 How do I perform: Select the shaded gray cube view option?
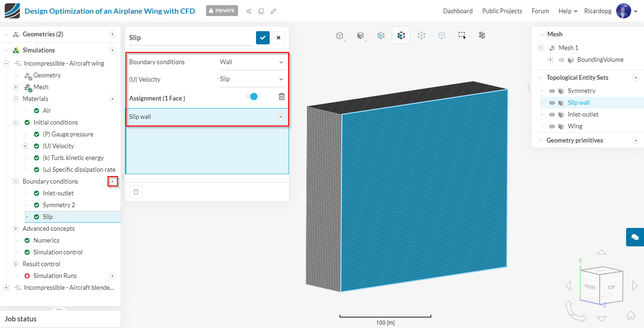tap(361, 35)
